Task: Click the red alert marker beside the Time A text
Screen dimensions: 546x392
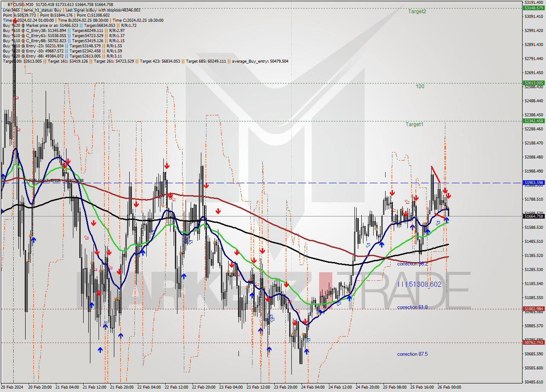Action: click(x=14, y=20)
